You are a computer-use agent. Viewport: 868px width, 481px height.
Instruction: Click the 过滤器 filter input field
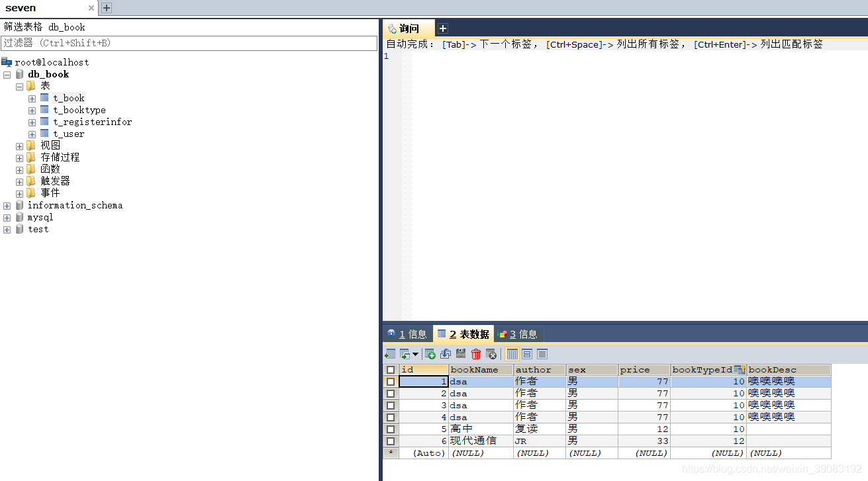coord(189,43)
